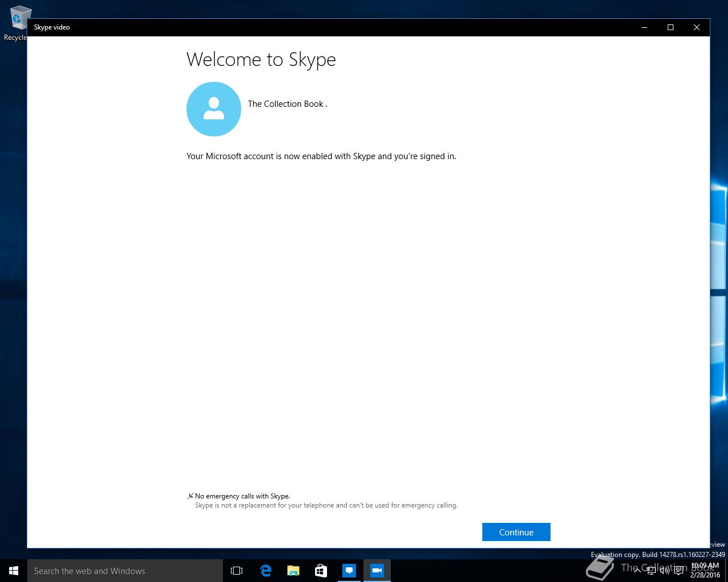728x582 pixels.
Task: Switch to the Messaging app on the taskbar
Action: click(x=349, y=571)
